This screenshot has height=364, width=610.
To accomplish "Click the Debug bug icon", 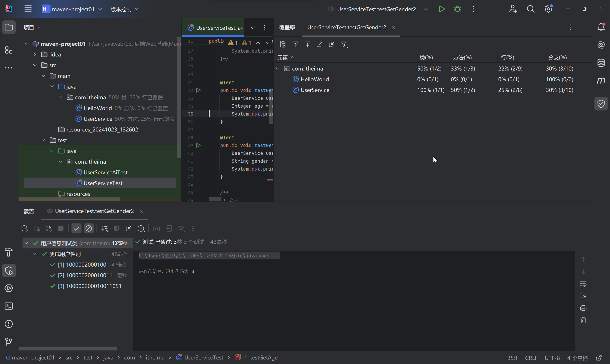I will tap(457, 9).
